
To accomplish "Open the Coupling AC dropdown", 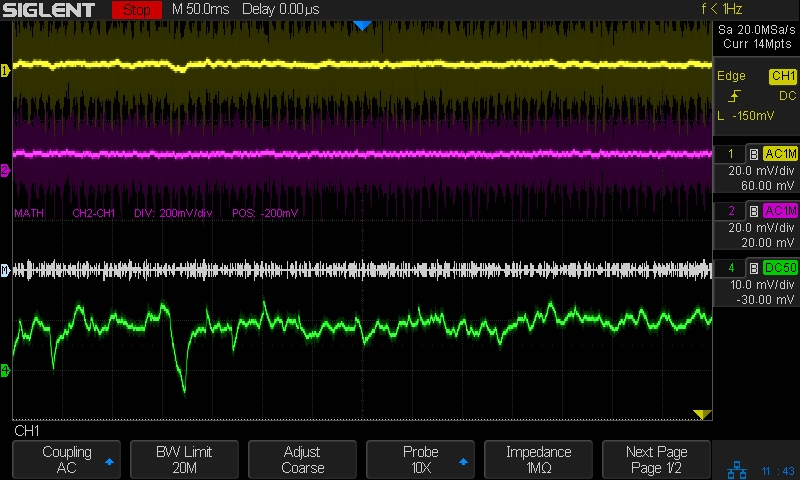I will coord(66,459).
